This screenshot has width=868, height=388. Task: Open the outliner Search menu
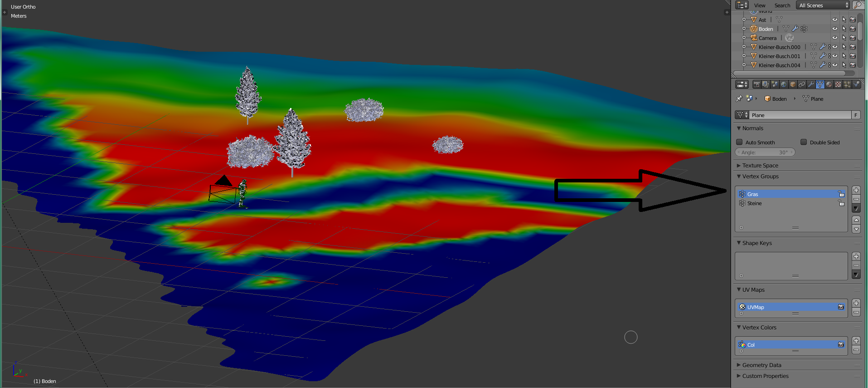(x=782, y=5)
